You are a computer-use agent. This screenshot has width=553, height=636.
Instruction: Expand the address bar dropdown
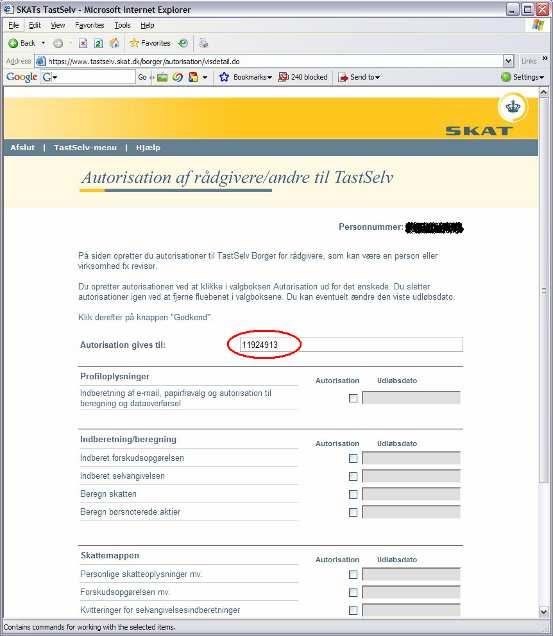[508, 61]
